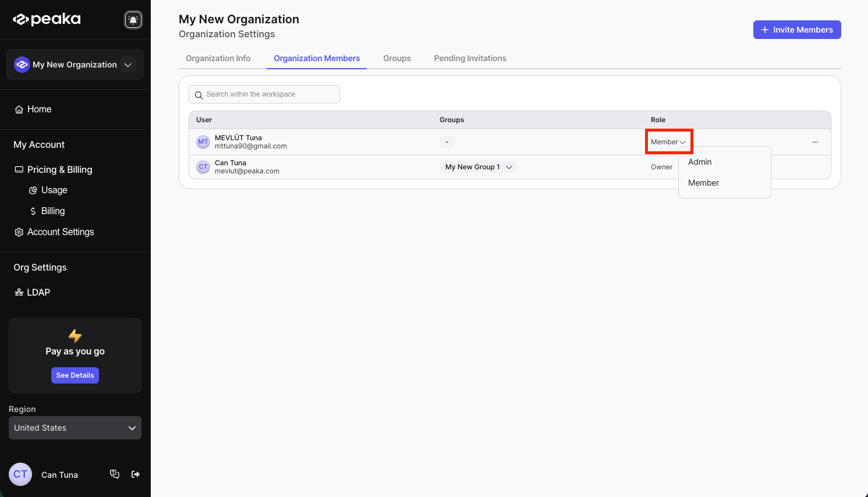Click the notification bell icon
Screen dimensions: 868x497
(133, 20)
